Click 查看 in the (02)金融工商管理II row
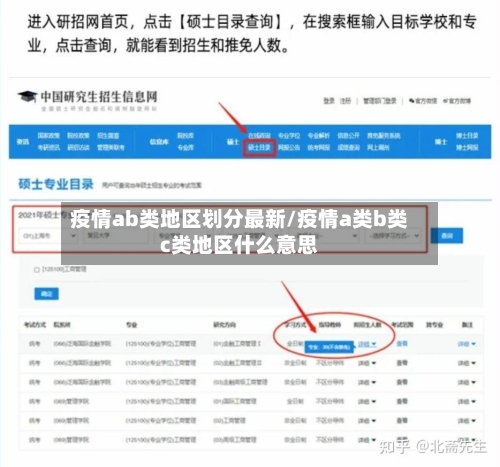The height and width of the screenshot is (467, 500). pyautogui.click(x=402, y=363)
